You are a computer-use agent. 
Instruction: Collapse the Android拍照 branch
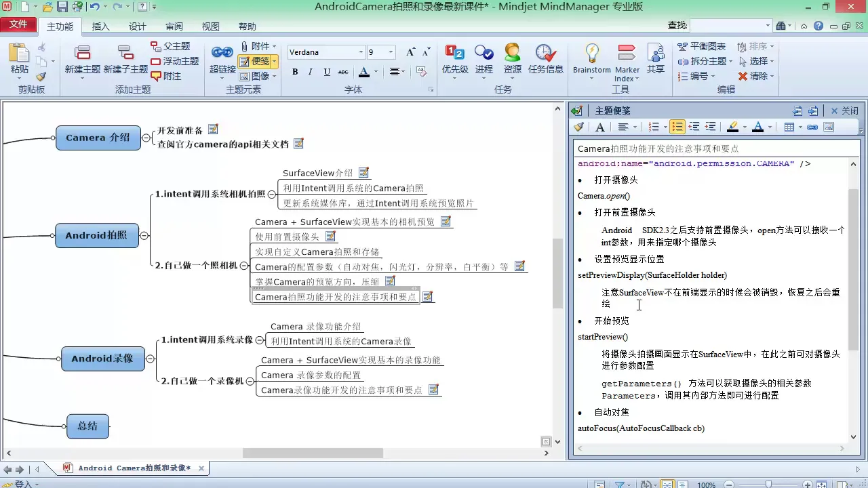144,235
